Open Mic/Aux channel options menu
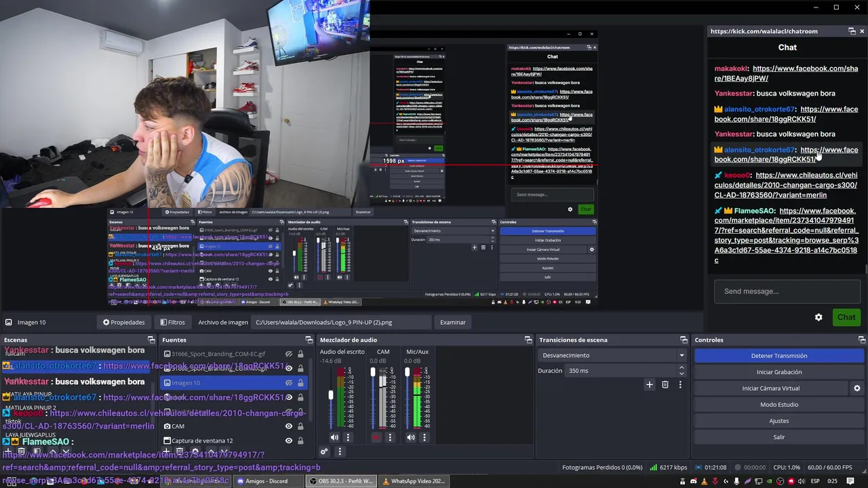 (425, 438)
